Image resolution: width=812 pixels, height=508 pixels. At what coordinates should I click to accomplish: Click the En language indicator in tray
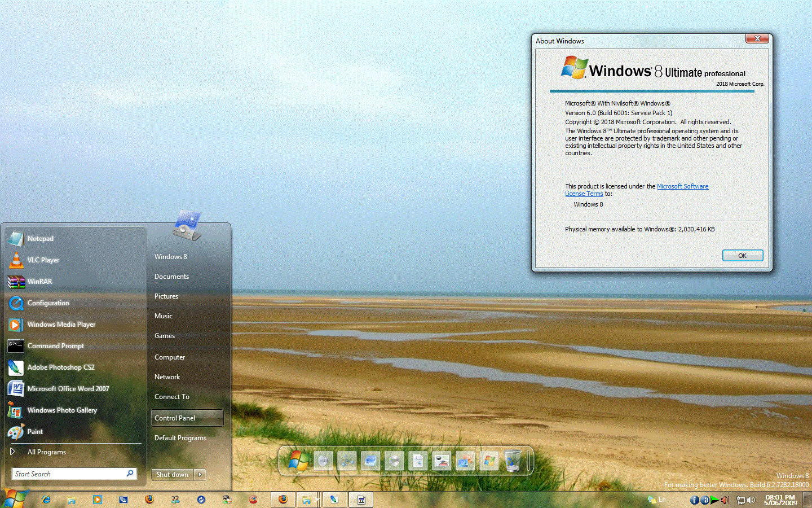click(x=662, y=500)
